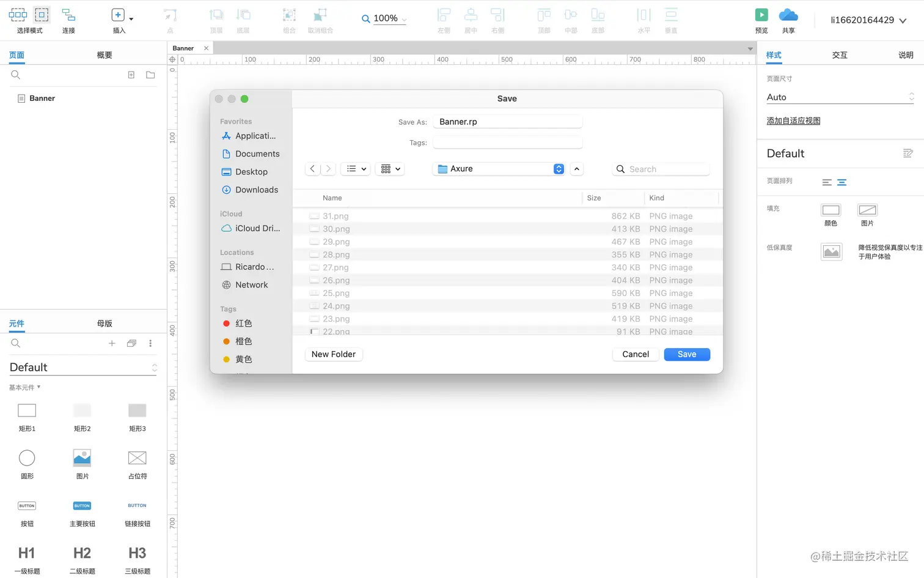The width and height of the screenshot is (924, 578).
Task: Switch to the 页面 pages tab
Action: point(16,55)
